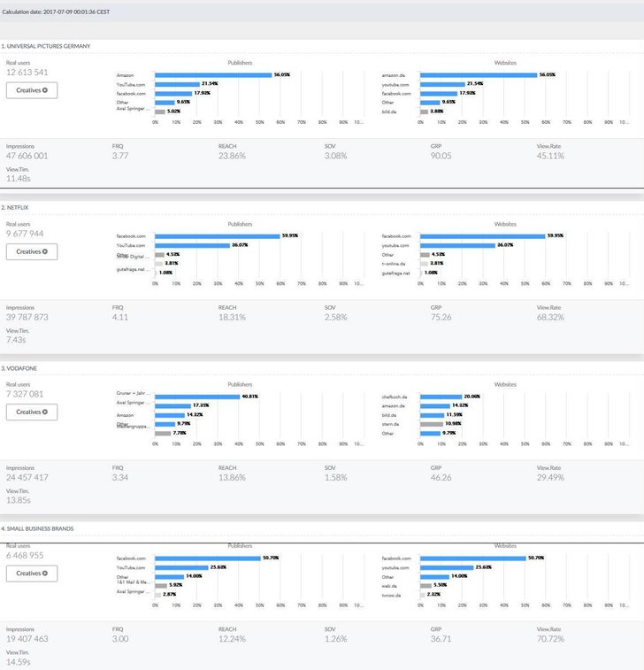Select the SOV value 2.58%

tap(335, 318)
